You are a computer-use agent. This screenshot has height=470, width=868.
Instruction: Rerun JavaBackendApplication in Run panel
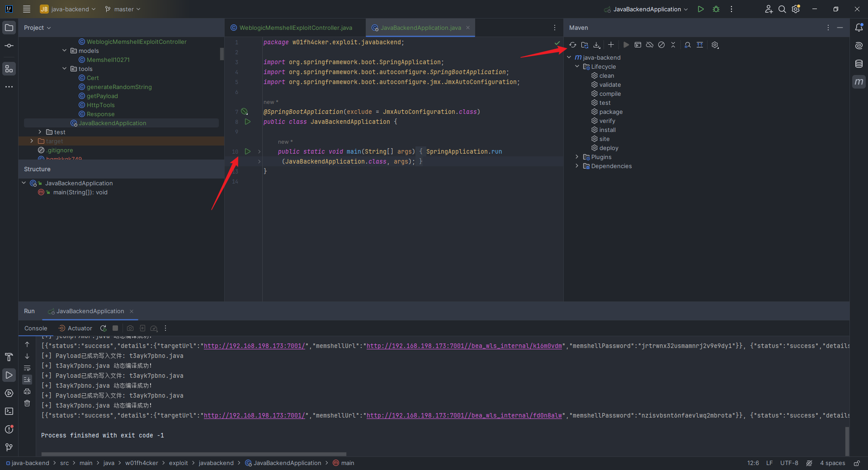(x=104, y=329)
